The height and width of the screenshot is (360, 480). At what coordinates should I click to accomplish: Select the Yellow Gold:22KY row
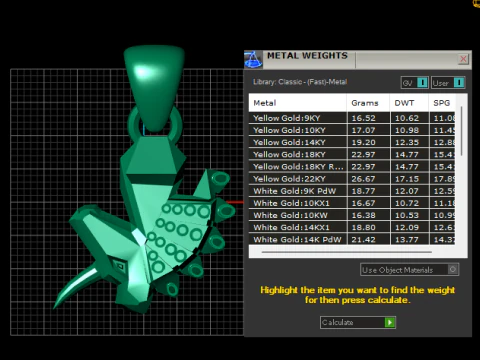point(352,179)
